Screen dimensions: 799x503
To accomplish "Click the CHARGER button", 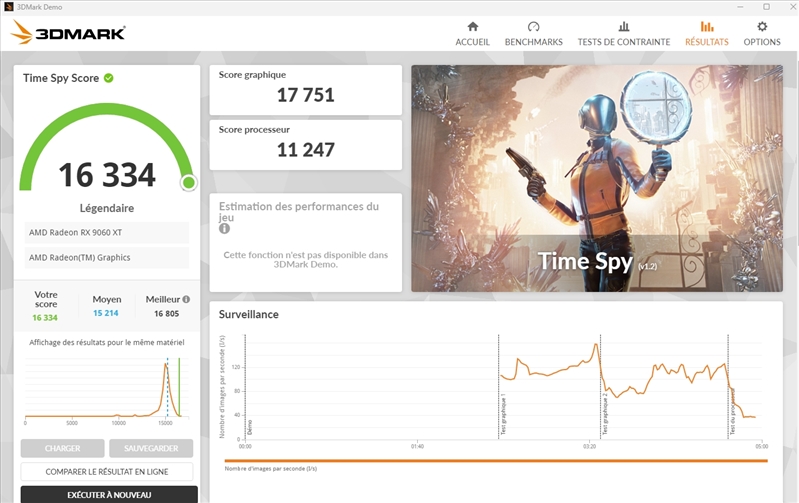I will tap(62, 448).
